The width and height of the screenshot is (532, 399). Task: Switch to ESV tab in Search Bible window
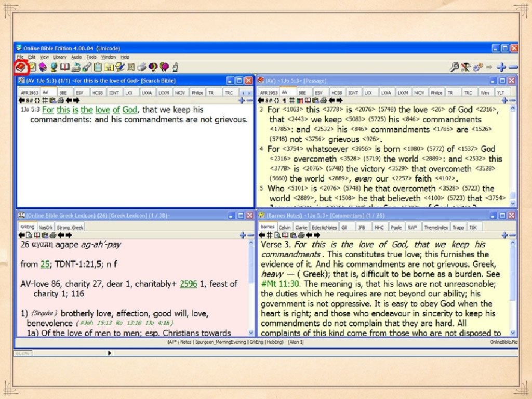(79, 92)
